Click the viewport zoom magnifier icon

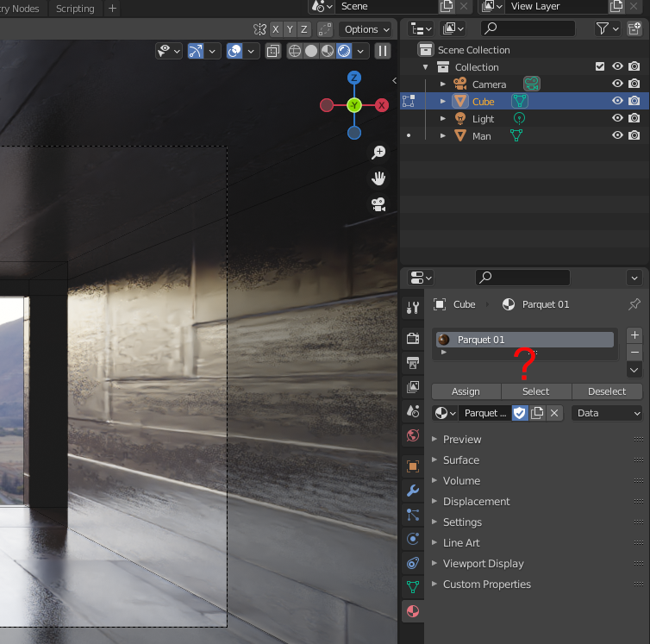pos(378,153)
